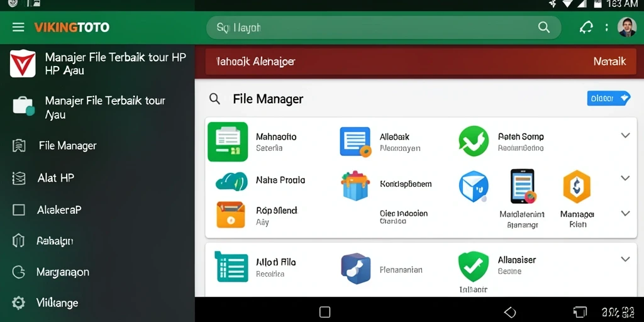The height and width of the screenshot is (322, 644).
Task: Click the 'Oieo Iadooien' app label
Action: [x=404, y=214]
